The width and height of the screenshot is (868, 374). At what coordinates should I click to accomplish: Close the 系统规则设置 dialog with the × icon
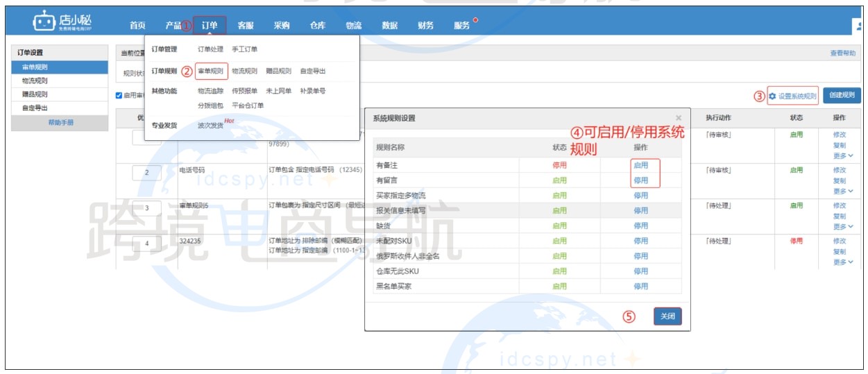point(679,119)
